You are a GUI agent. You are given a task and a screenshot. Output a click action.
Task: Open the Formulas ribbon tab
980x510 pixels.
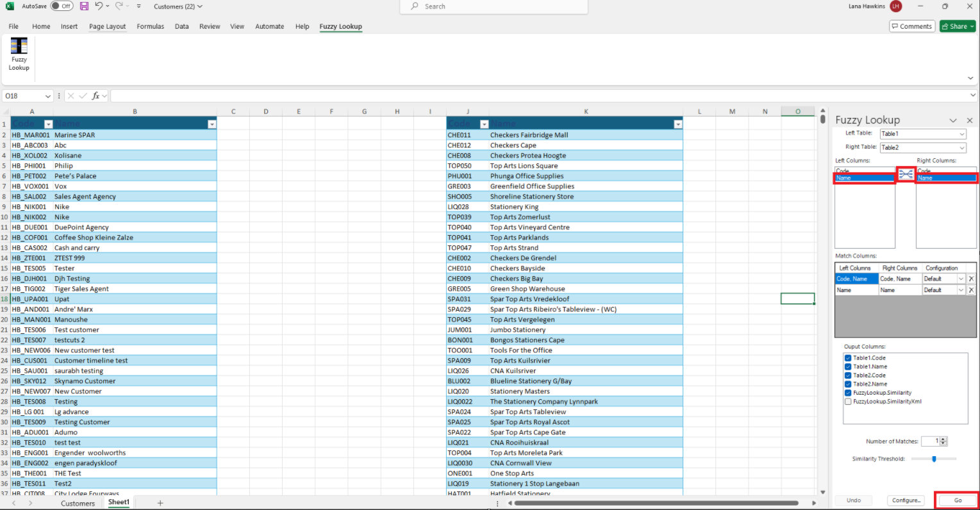click(x=150, y=26)
